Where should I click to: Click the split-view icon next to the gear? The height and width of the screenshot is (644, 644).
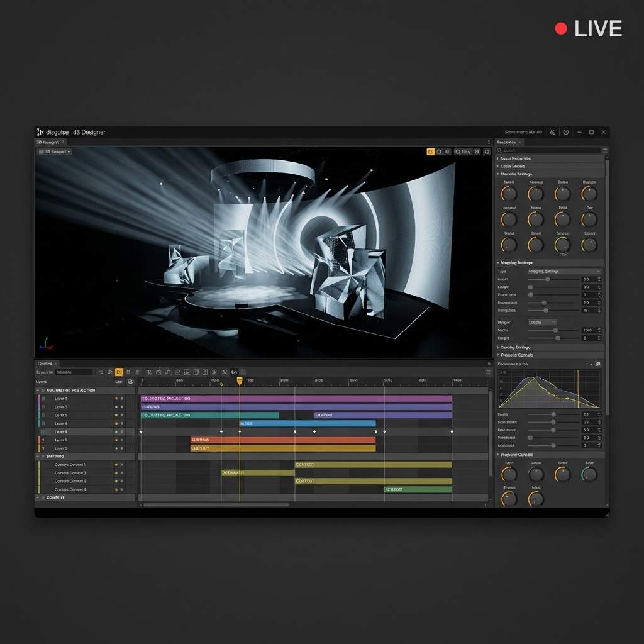(x=440, y=152)
